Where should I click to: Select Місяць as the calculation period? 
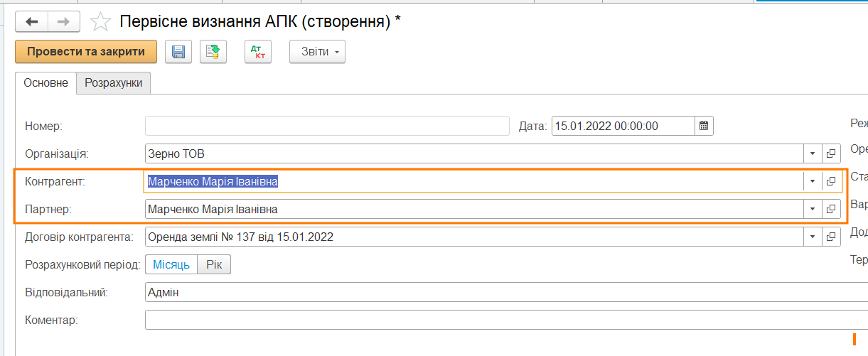click(171, 264)
